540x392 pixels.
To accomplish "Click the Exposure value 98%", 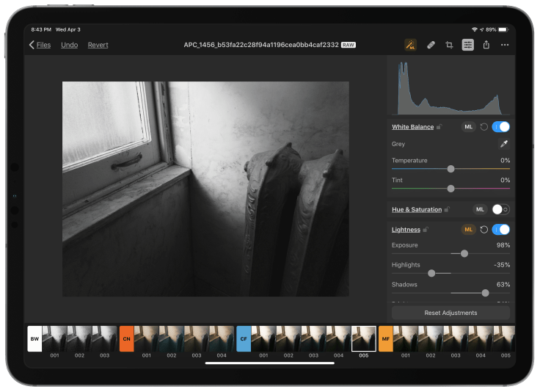I will pyautogui.click(x=503, y=245).
